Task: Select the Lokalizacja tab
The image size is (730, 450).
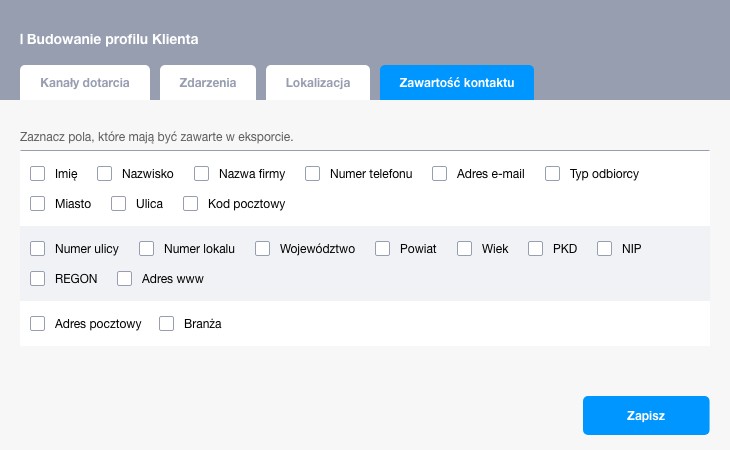Action: click(x=318, y=82)
